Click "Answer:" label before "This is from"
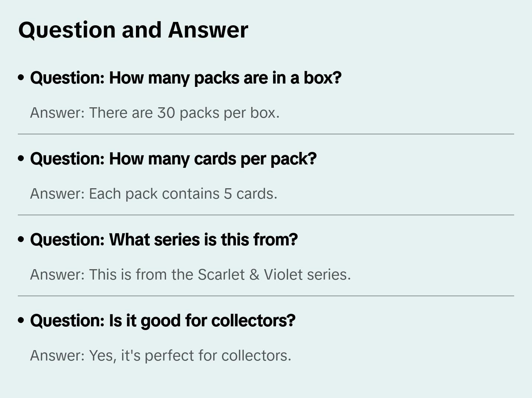The image size is (532, 398). pyautogui.click(x=58, y=275)
